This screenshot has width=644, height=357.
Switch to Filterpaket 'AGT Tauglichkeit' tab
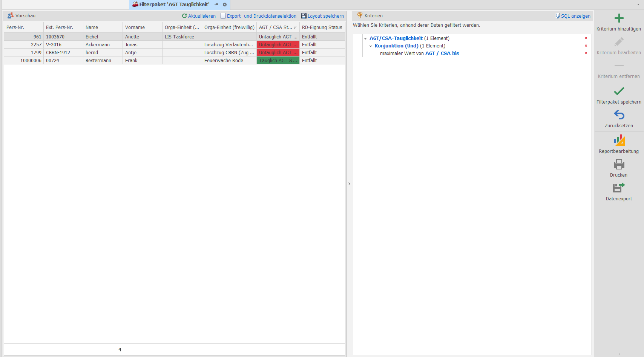point(174,5)
